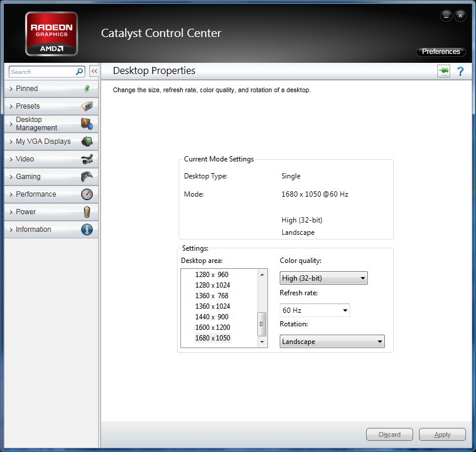Select 1360 x 1024 desktop area
This screenshot has width=476, height=452.
(x=213, y=306)
